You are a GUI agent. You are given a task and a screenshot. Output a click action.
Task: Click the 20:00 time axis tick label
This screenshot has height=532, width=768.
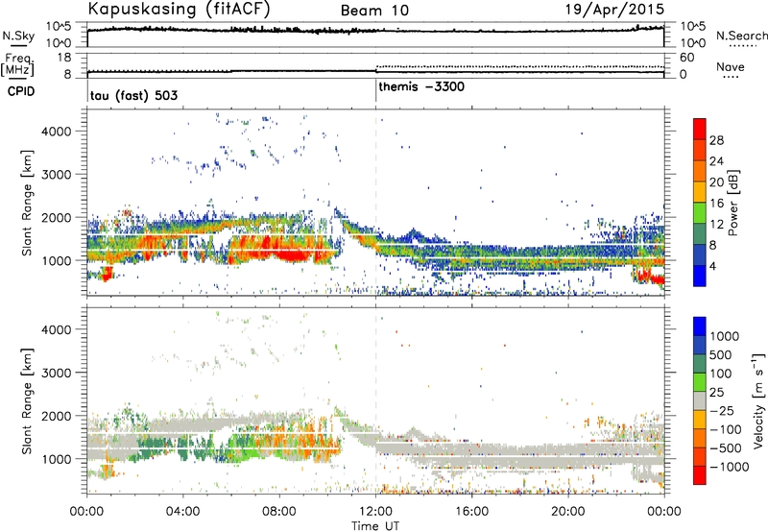click(567, 512)
